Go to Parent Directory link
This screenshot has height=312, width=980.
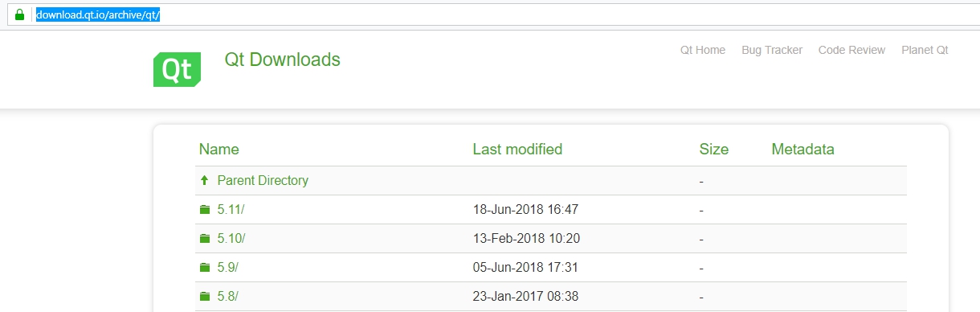tap(263, 181)
